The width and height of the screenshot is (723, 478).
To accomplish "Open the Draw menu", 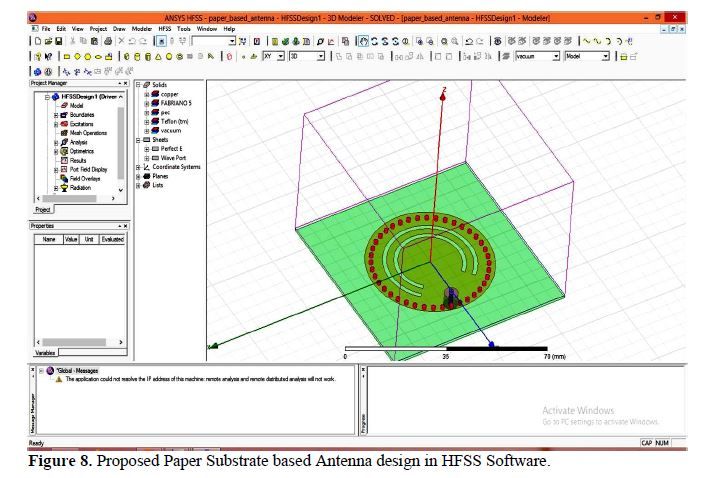I will (119, 29).
